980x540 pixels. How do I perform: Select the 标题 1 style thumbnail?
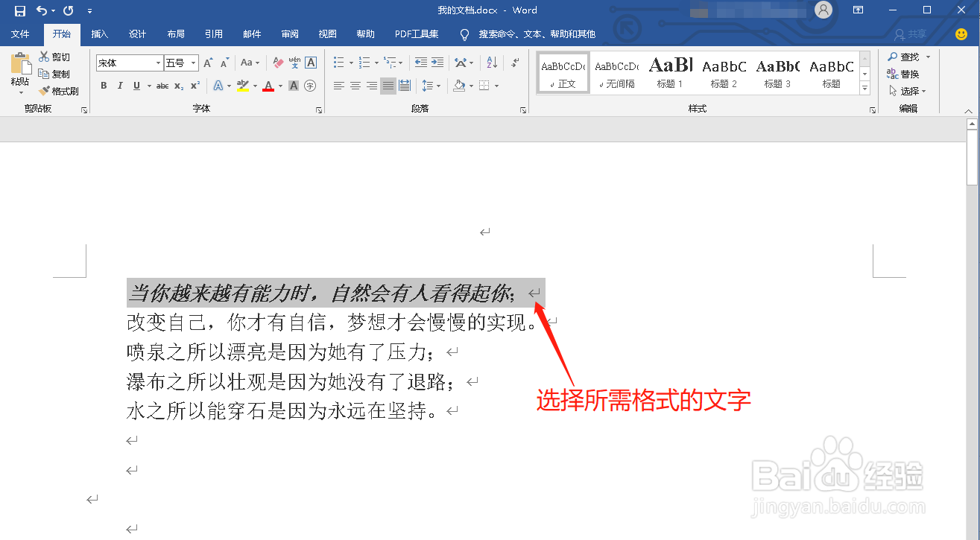[670, 72]
